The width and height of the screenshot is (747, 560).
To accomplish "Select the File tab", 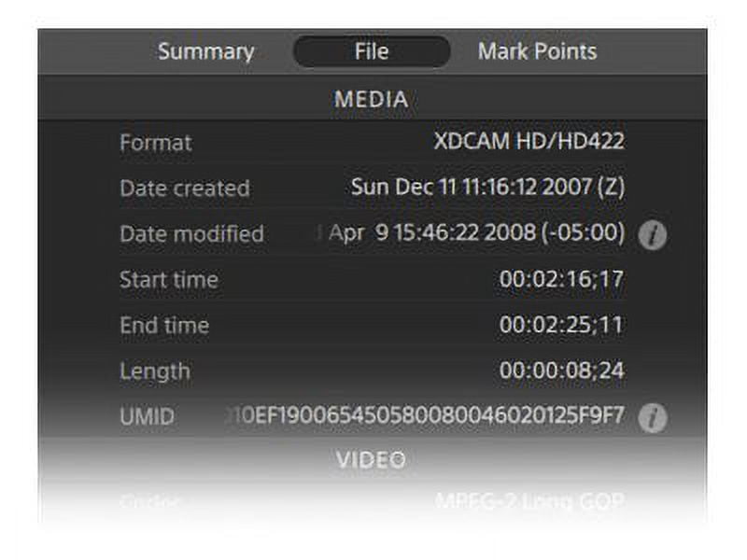I will [x=372, y=51].
